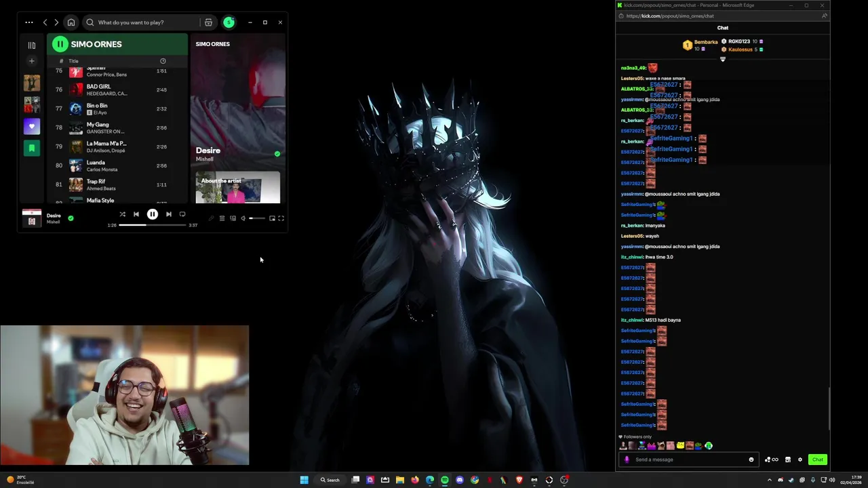This screenshot has width=868, height=488.
Task: Expand Your Library sidebar
Action: [31, 45]
